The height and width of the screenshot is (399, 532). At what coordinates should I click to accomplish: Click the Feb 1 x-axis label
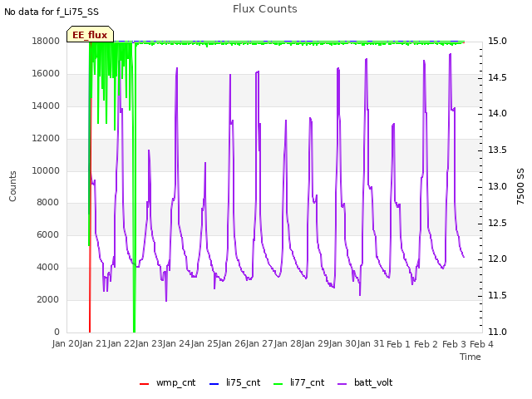click(399, 344)
